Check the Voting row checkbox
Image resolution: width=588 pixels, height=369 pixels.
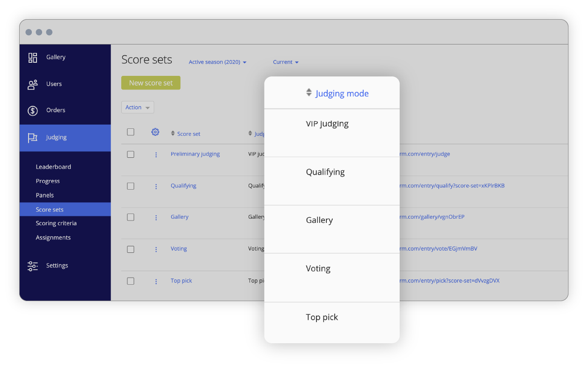coord(131,249)
